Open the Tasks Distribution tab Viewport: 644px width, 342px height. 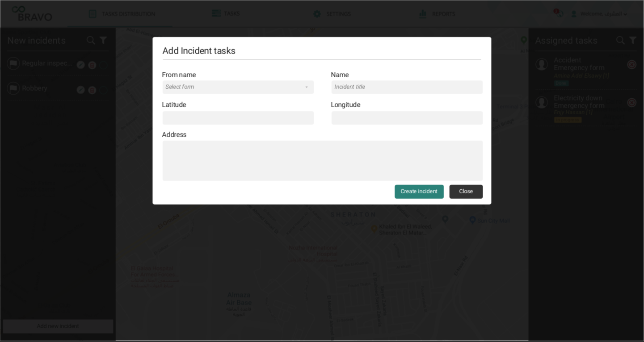[122, 14]
